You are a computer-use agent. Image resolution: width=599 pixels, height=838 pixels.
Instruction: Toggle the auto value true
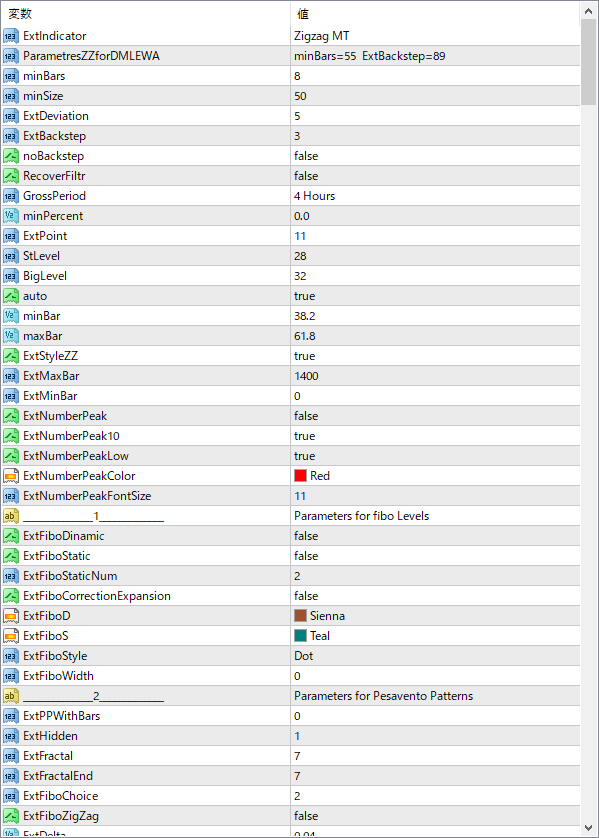tap(305, 296)
